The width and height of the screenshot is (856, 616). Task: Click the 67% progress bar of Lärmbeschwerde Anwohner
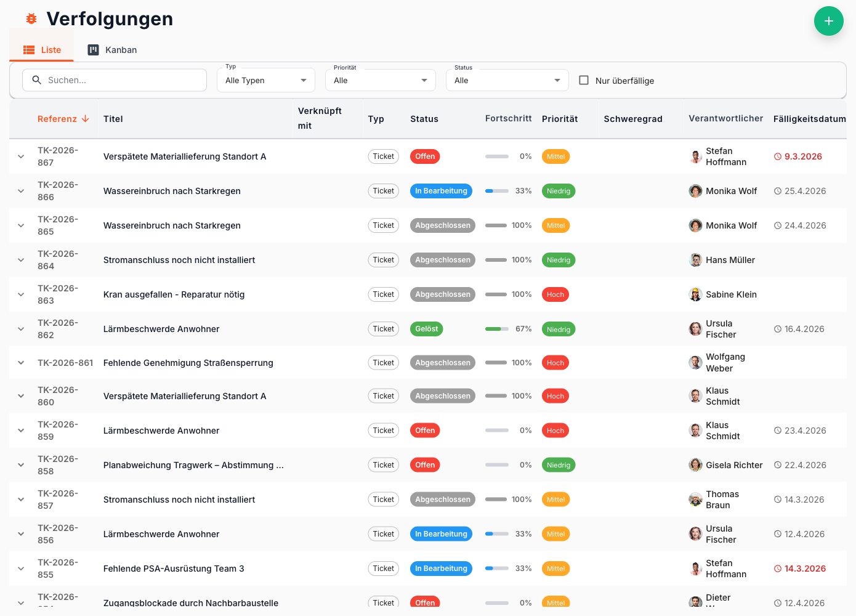tap(496, 329)
